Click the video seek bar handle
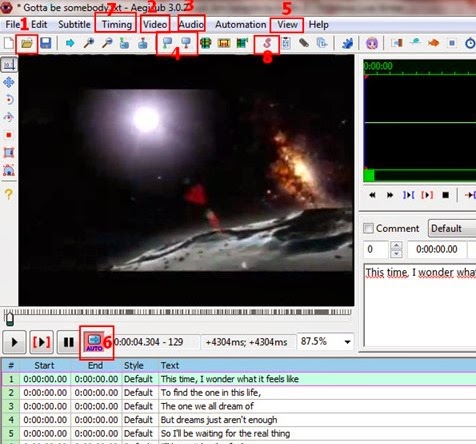 [10, 319]
